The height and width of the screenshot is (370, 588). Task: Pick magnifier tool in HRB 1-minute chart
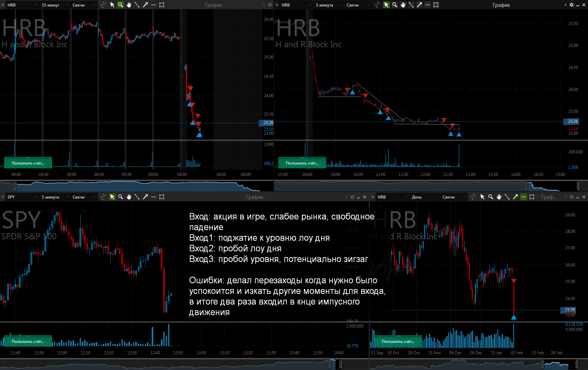click(x=394, y=5)
